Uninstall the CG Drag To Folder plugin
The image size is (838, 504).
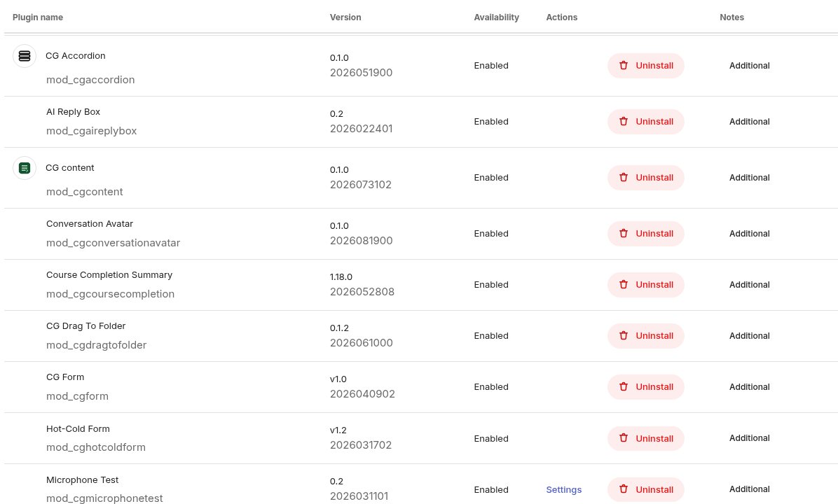[645, 336]
